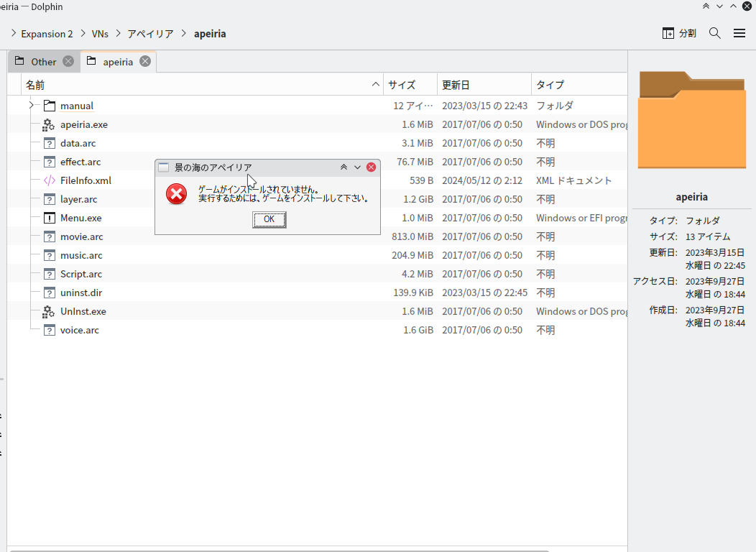Click the FileInfo.xml code icon
Screen dimensions: 756x552
49,180
